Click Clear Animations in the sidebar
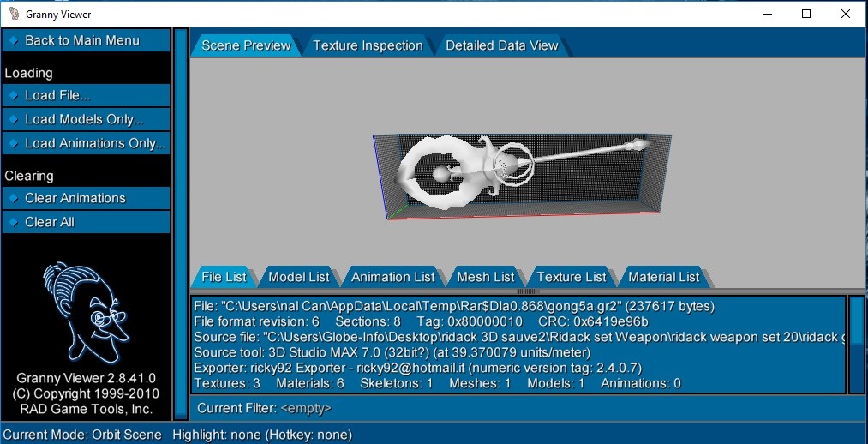This screenshot has height=444, width=868. [x=86, y=198]
